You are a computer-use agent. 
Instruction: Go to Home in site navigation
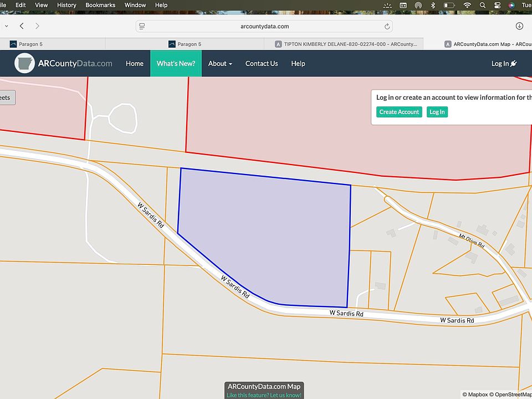pos(134,63)
